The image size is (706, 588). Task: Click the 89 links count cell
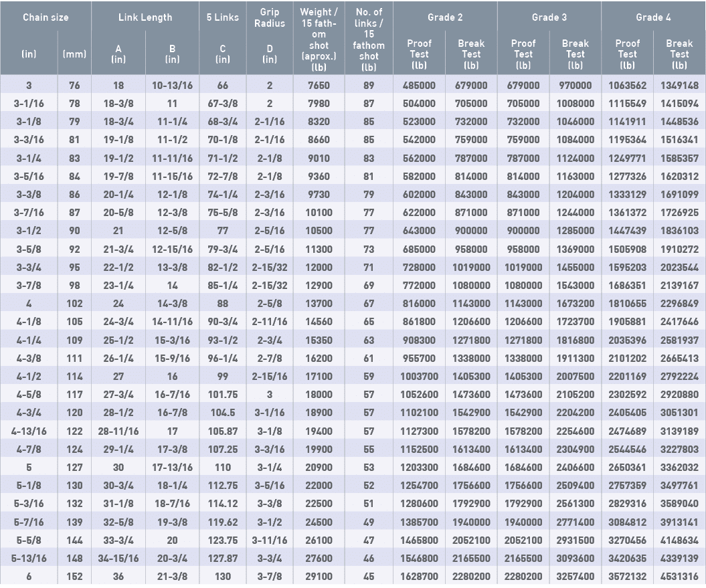tap(369, 86)
